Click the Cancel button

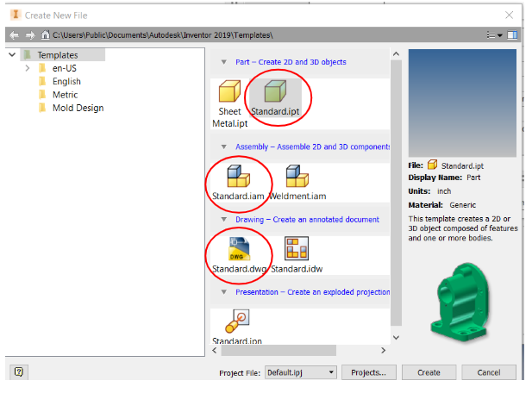(x=489, y=372)
